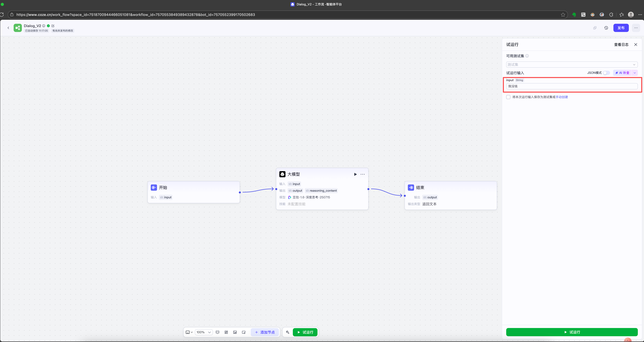Click the version history clock icon

(x=606, y=28)
